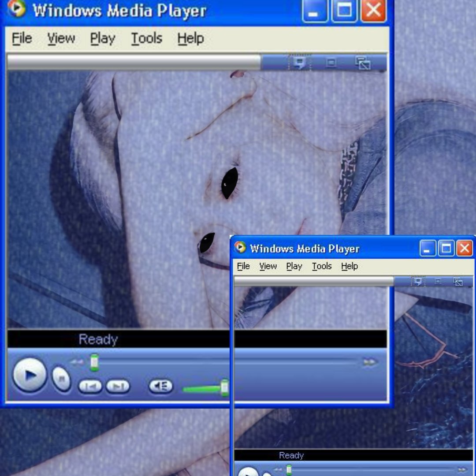Open the Play menu
The width and height of the screenshot is (476, 476).
coord(102,39)
